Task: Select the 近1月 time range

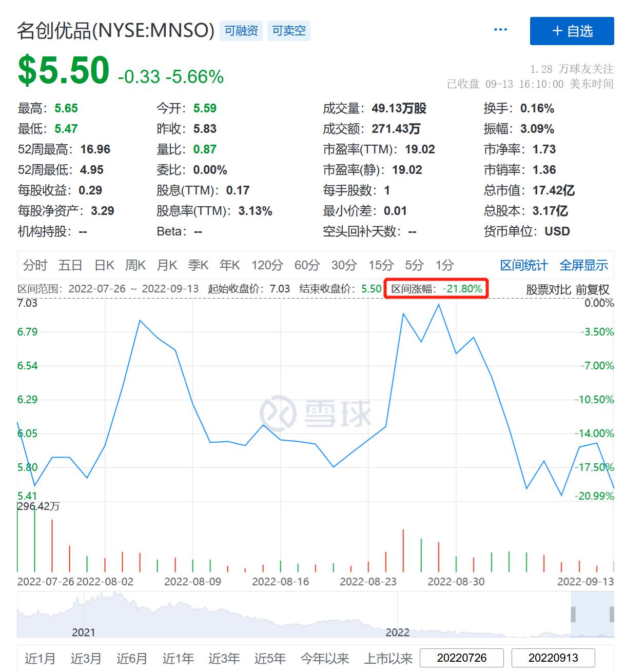Action: tap(40, 658)
